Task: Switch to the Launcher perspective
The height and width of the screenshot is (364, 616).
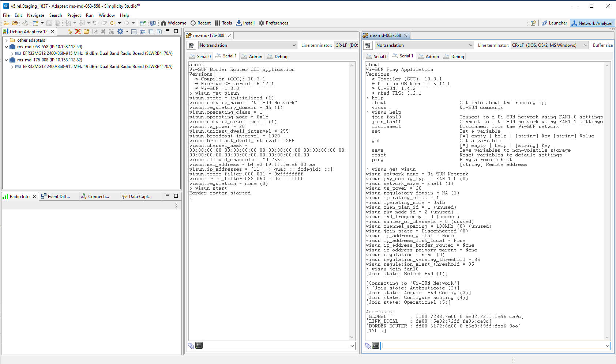Action: coord(555,23)
